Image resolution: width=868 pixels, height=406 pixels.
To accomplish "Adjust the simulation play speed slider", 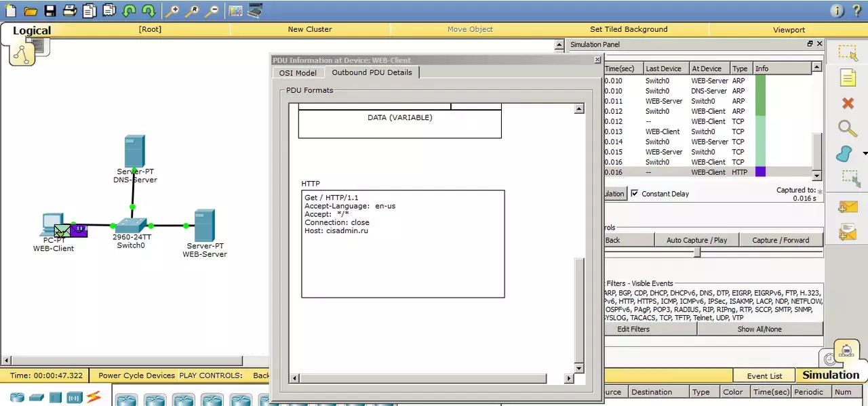I will [696, 252].
